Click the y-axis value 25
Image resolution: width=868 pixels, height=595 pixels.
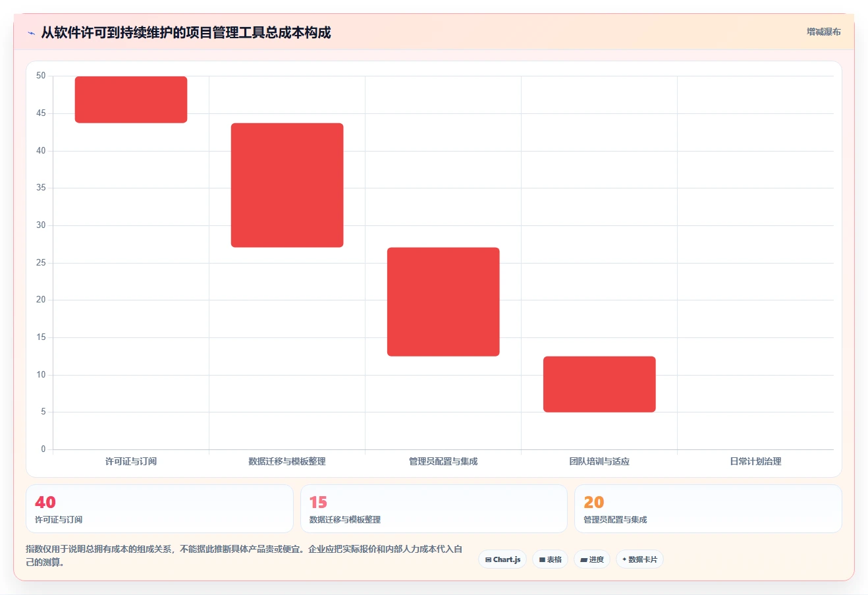coord(41,263)
